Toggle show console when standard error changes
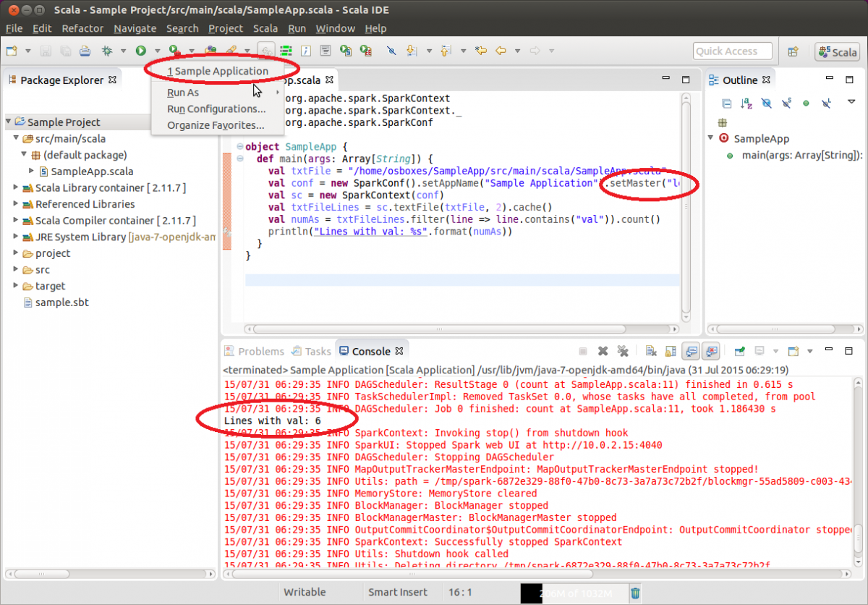This screenshot has width=868, height=605. click(x=711, y=351)
